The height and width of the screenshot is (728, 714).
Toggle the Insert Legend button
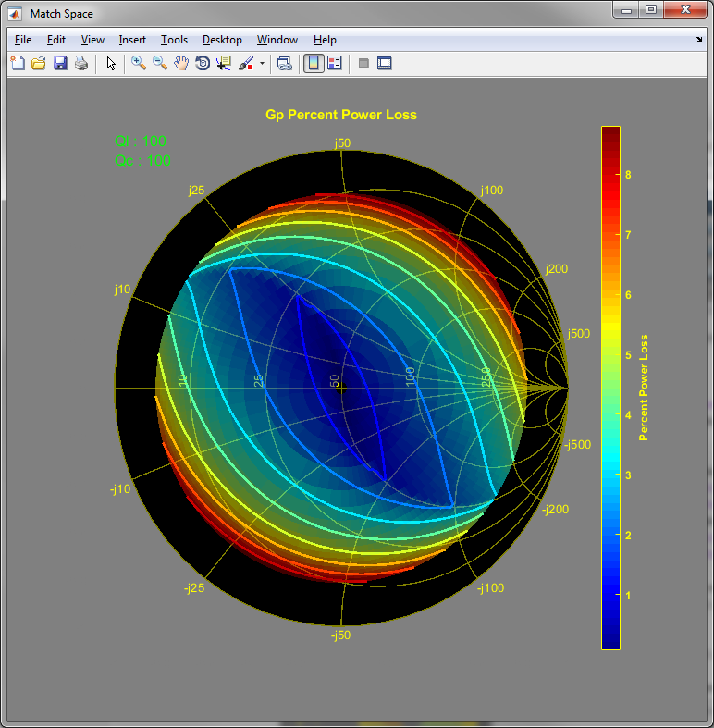[334, 63]
